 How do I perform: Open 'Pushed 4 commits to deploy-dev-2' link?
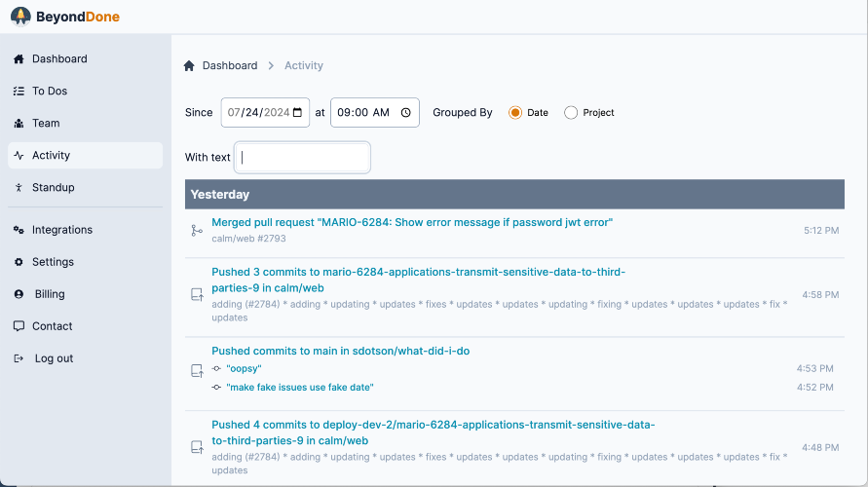coord(433,432)
